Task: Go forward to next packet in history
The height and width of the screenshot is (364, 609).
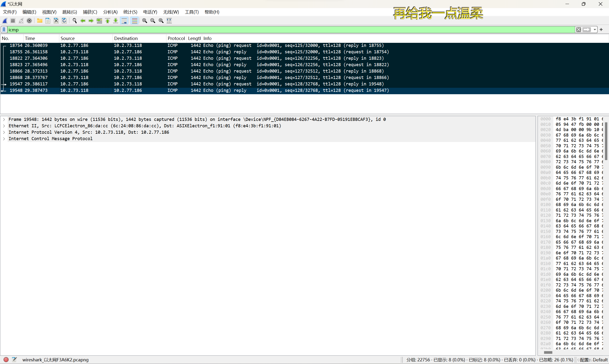Action: (x=91, y=21)
